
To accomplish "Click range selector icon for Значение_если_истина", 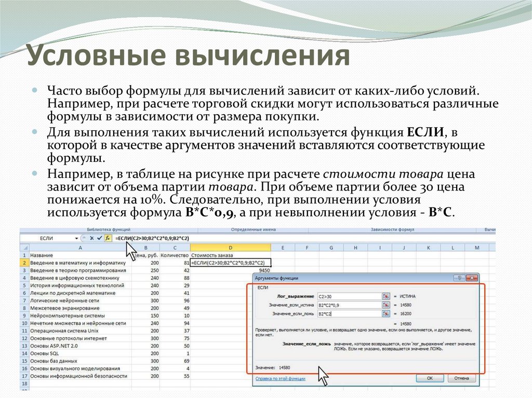I will tap(385, 305).
